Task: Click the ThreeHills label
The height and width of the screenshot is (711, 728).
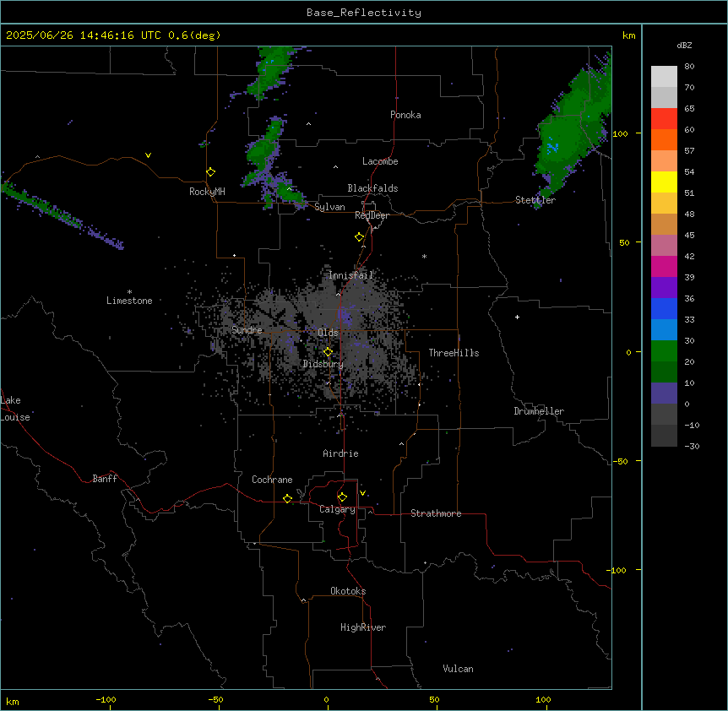Action: click(x=454, y=353)
